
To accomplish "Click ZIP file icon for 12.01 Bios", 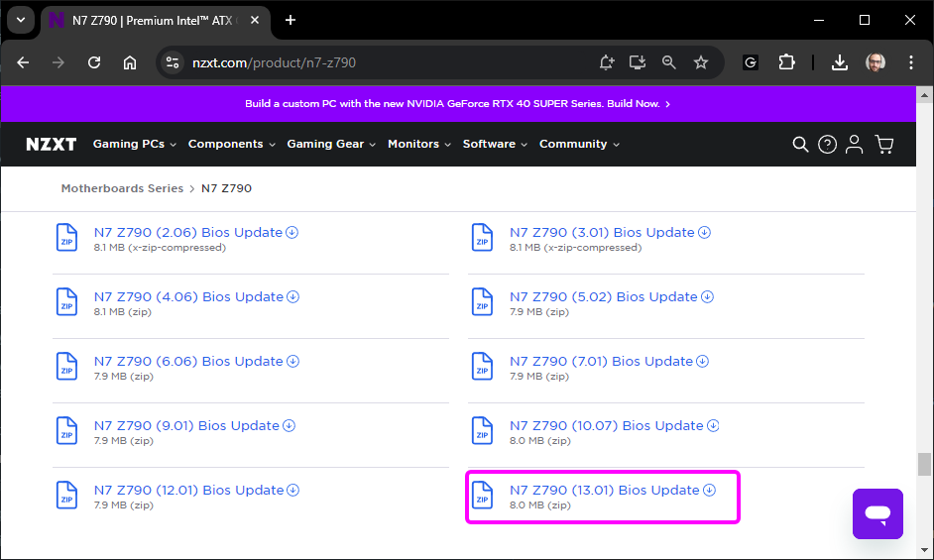I will [x=66, y=495].
